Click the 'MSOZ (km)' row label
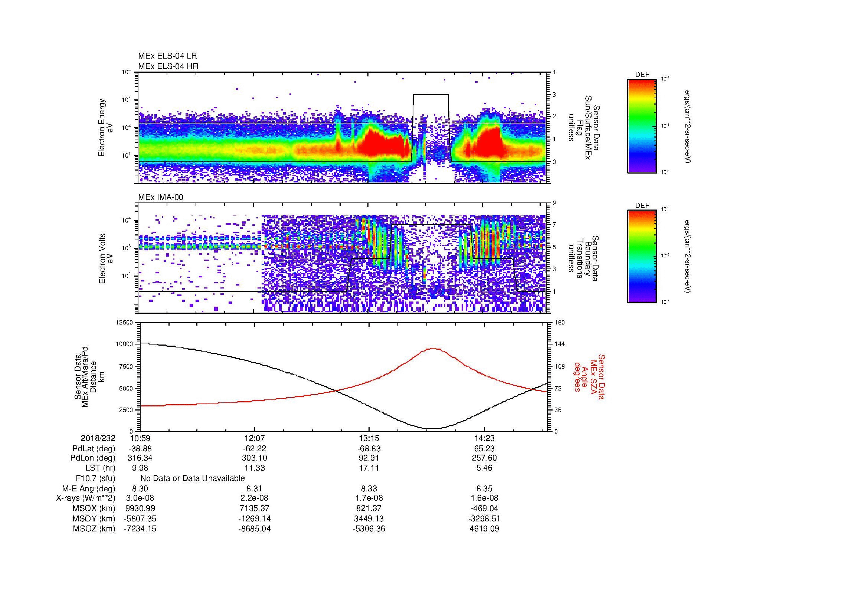The height and width of the screenshot is (613, 868). point(94,529)
